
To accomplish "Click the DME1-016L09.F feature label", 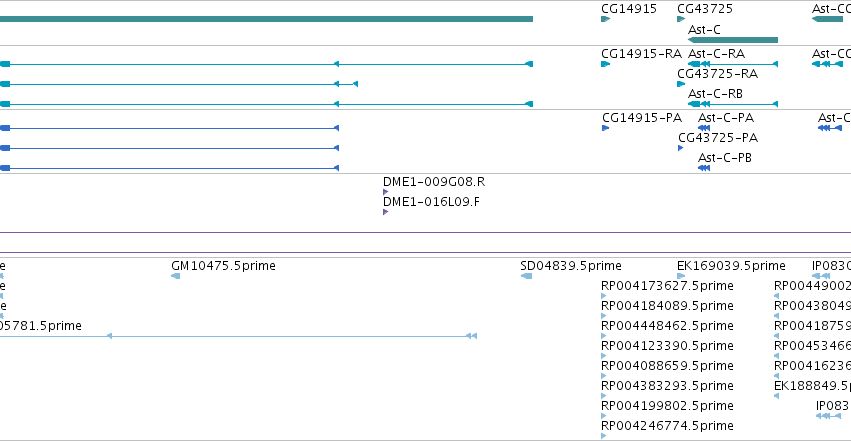I will [431, 202].
